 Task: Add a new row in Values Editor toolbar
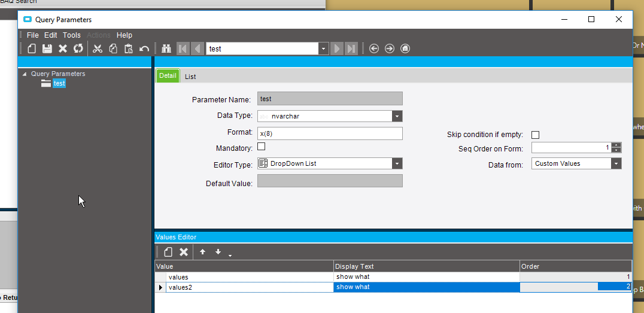pyautogui.click(x=168, y=252)
